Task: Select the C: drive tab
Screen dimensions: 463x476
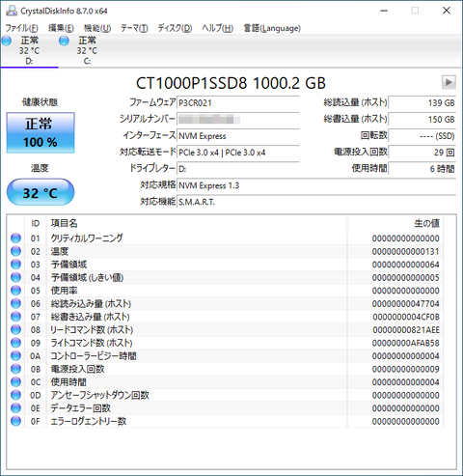Action: (x=87, y=50)
